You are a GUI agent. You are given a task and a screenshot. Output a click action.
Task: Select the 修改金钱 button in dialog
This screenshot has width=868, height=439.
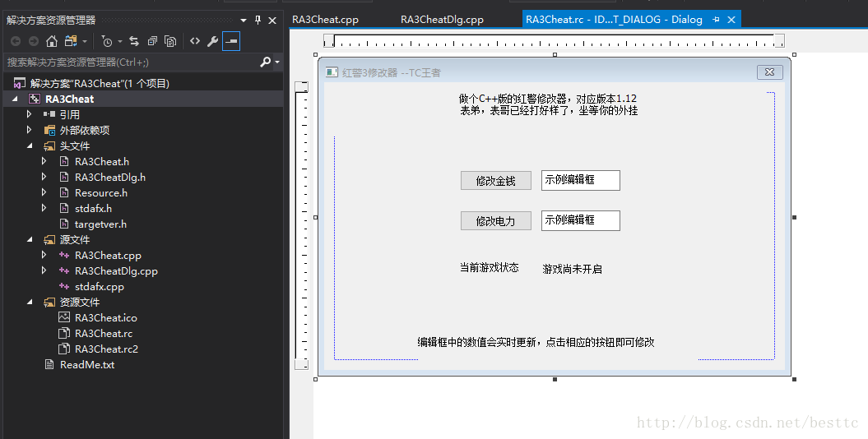pos(496,180)
